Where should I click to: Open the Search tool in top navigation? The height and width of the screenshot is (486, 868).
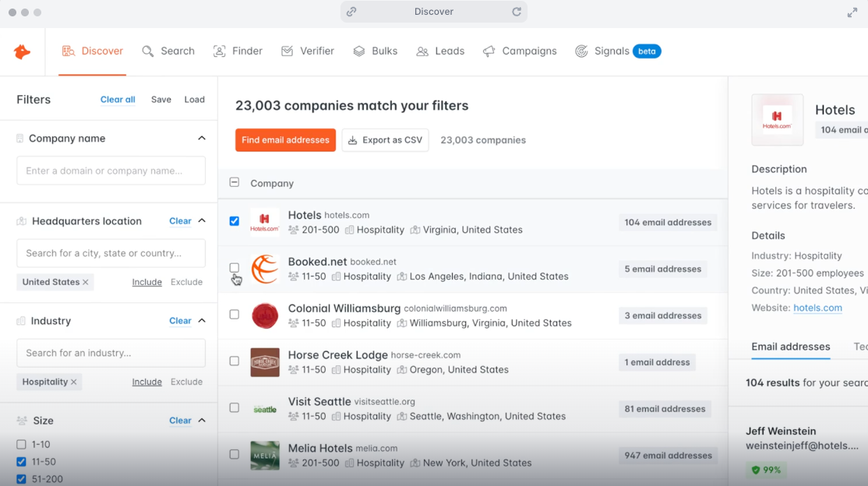tap(168, 51)
